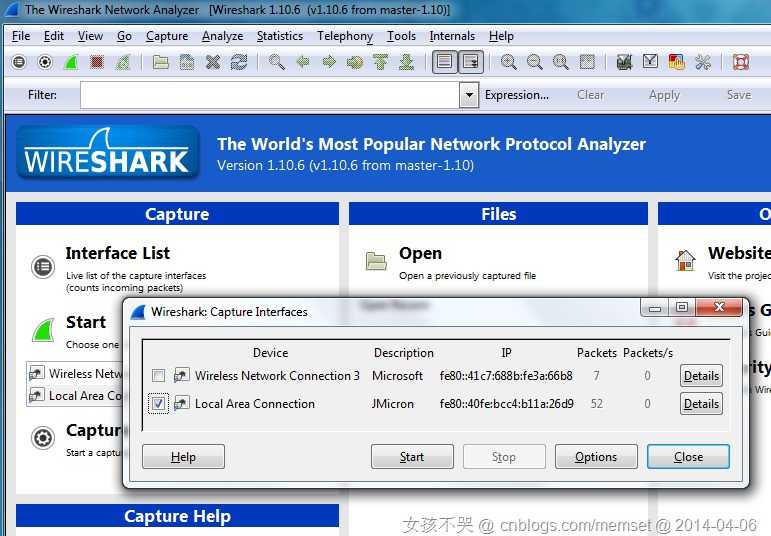Image resolution: width=771 pixels, height=536 pixels.
Task: Click Options in Capture Interfaces dialog
Action: 596,457
